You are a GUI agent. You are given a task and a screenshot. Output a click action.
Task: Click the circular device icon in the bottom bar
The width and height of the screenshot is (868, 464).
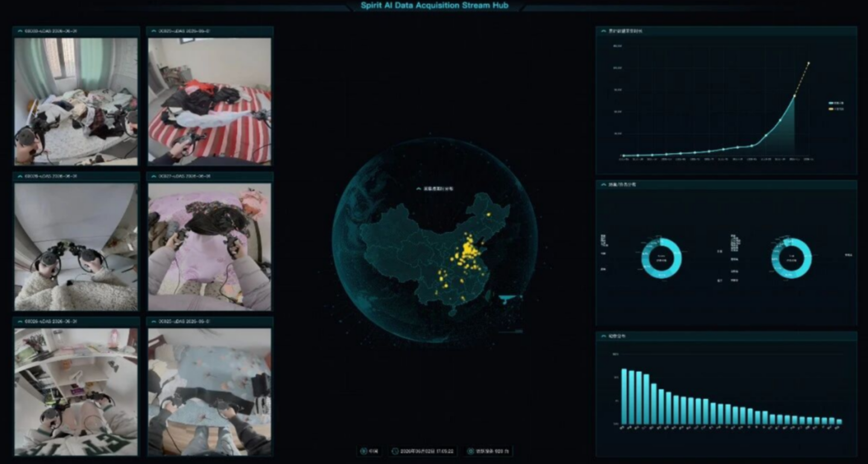tap(470, 451)
